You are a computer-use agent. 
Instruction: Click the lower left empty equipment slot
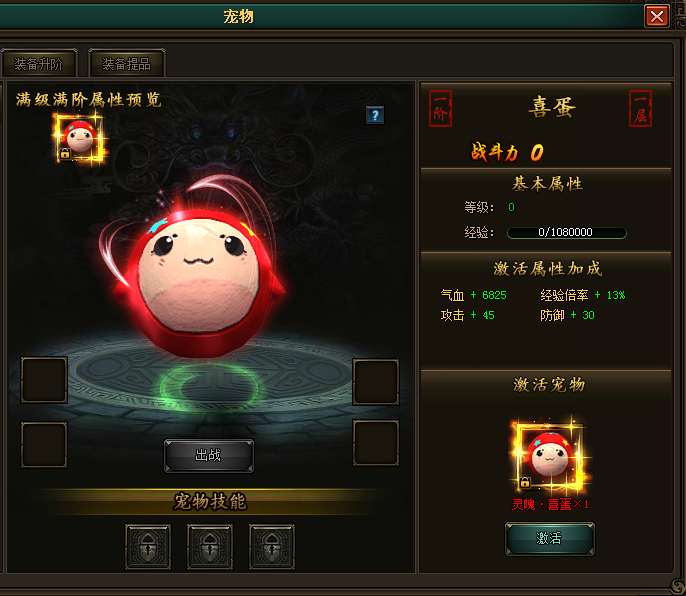pyautogui.click(x=44, y=445)
